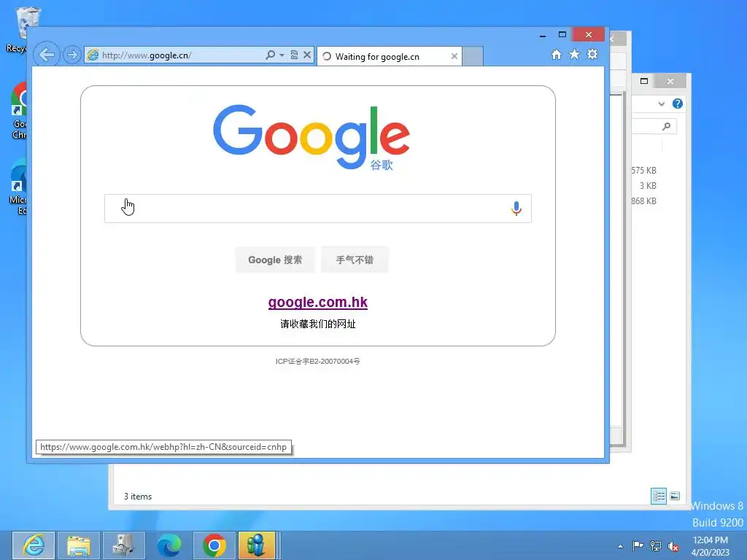The height and width of the screenshot is (560, 747).
Task: Open Action Center flag tray icon
Action: point(638,546)
